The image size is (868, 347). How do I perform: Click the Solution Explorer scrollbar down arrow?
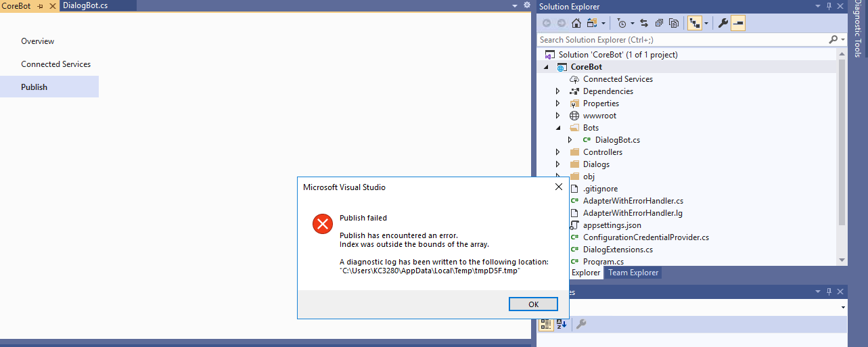click(x=842, y=260)
